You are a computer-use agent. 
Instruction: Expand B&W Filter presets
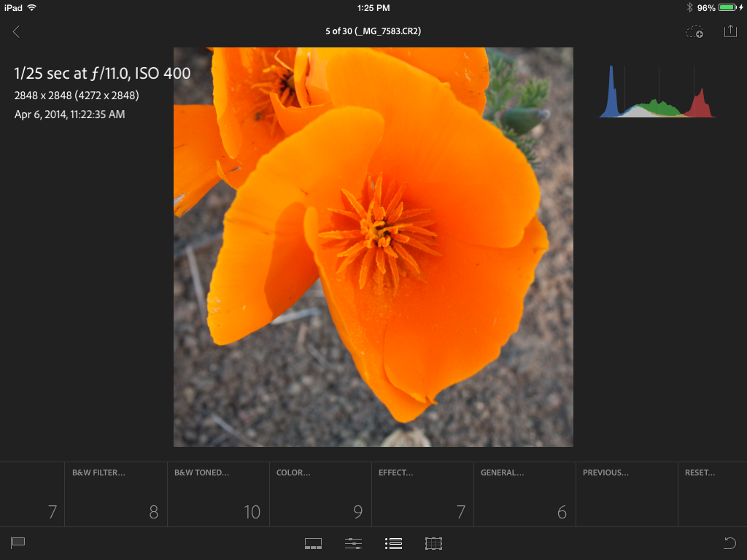(x=116, y=494)
